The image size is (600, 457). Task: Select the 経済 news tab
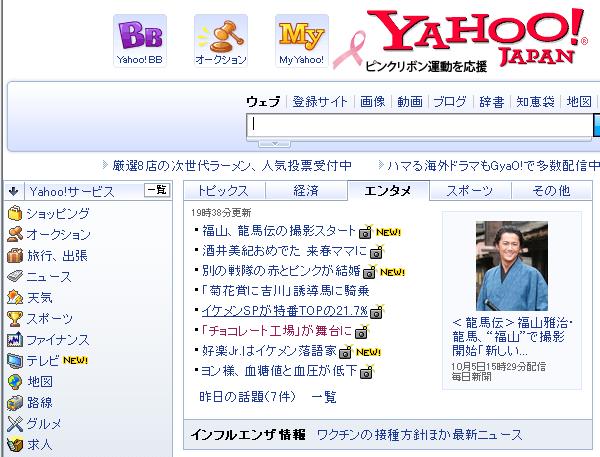click(306, 190)
